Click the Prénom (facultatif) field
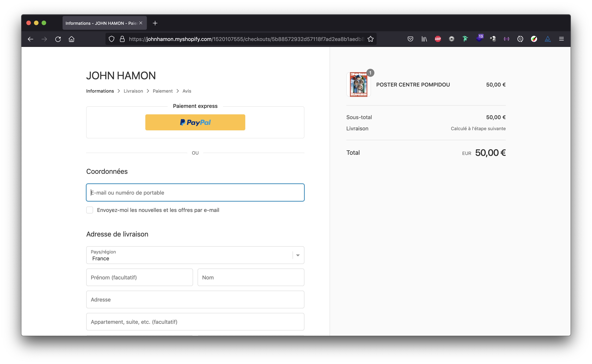 (x=139, y=277)
